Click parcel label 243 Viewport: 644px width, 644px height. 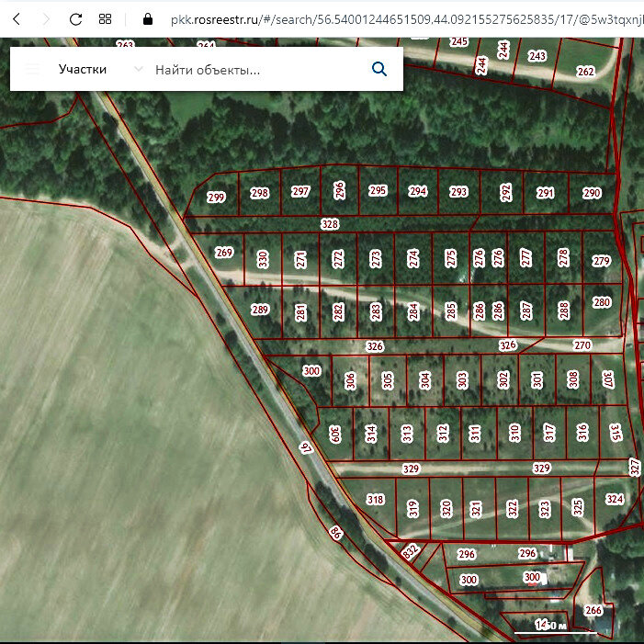click(537, 56)
